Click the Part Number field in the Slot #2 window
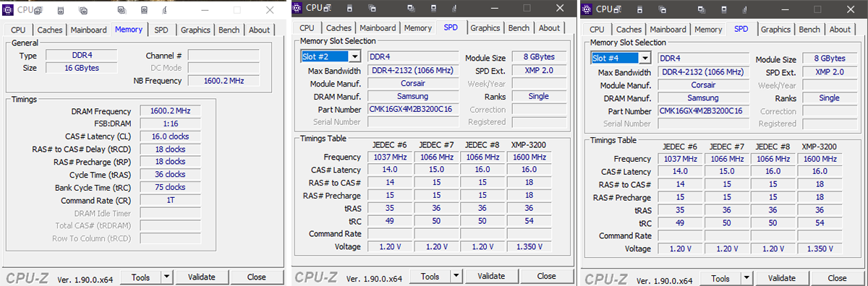The height and width of the screenshot is (286, 868). pos(413,110)
